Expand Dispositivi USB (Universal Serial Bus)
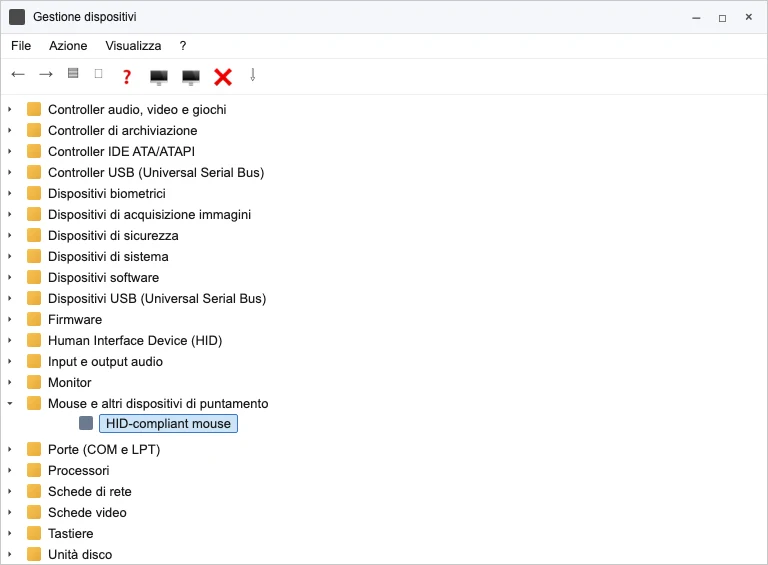The image size is (768, 565). [x=10, y=298]
